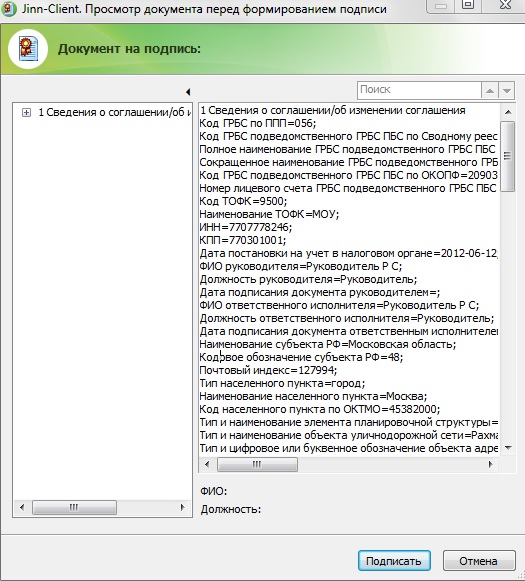The width and height of the screenshot is (525, 581).
Task: Click the text pane scroll right arrow
Action: 491,464
